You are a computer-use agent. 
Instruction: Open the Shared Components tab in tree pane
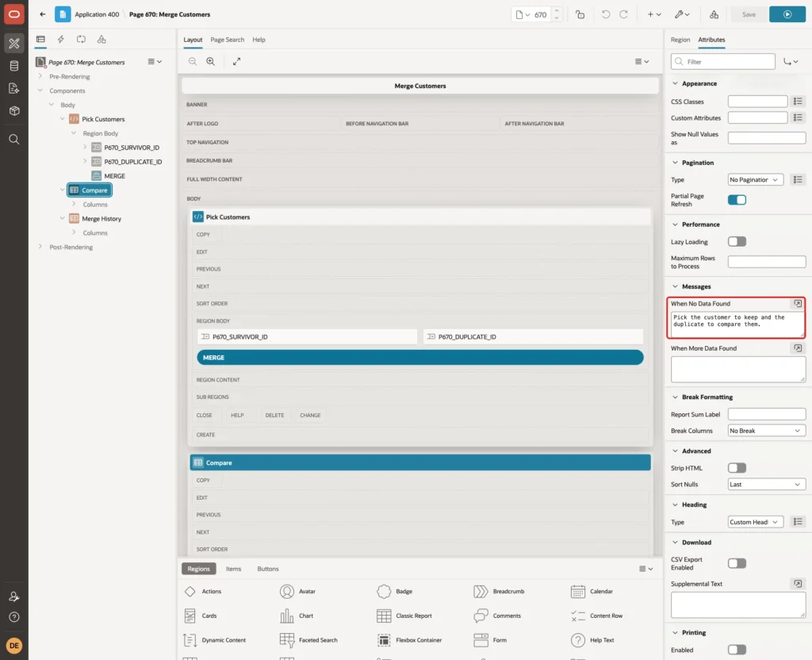(101, 40)
